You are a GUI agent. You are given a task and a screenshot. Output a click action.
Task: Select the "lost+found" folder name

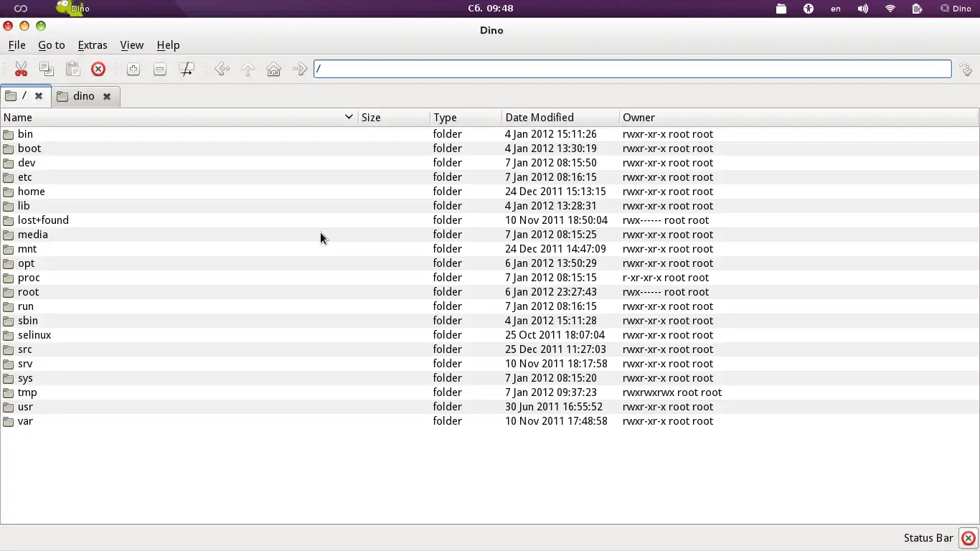(43, 220)
